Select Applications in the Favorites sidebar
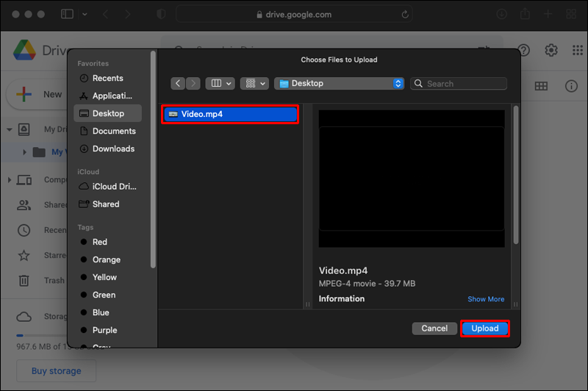The image size is (588, 391). click(107, 96)
